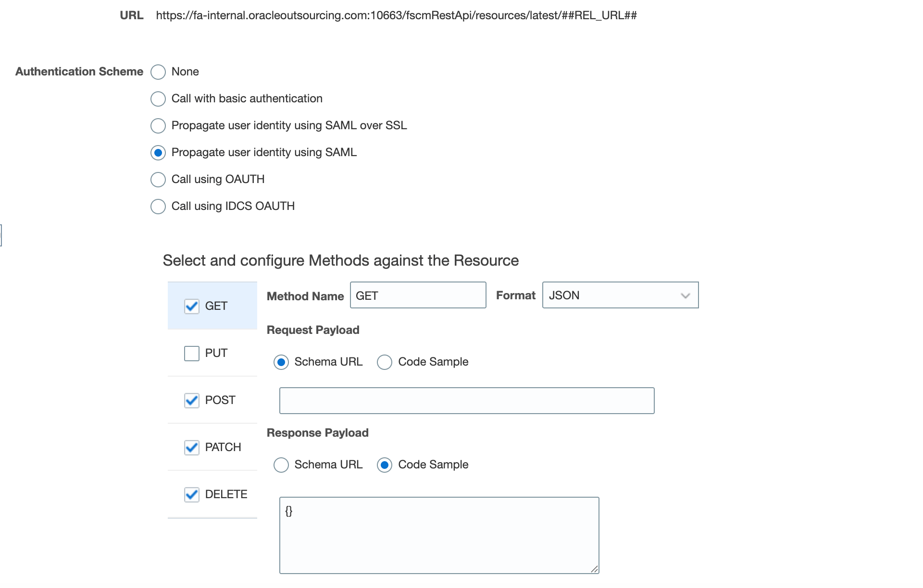The image size is (923, 588).
Task: Select Schema URL for Request Payload
Action: (x=281, y=362)
